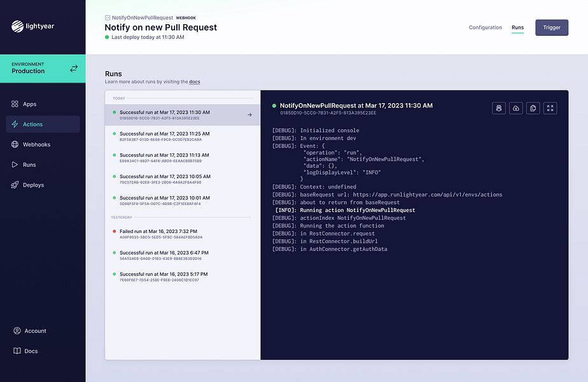Image resolution: width=588 pixels, height=382 pixels.
Task: Open the Runs sidebar section
Action: click(x=43, y=165)
